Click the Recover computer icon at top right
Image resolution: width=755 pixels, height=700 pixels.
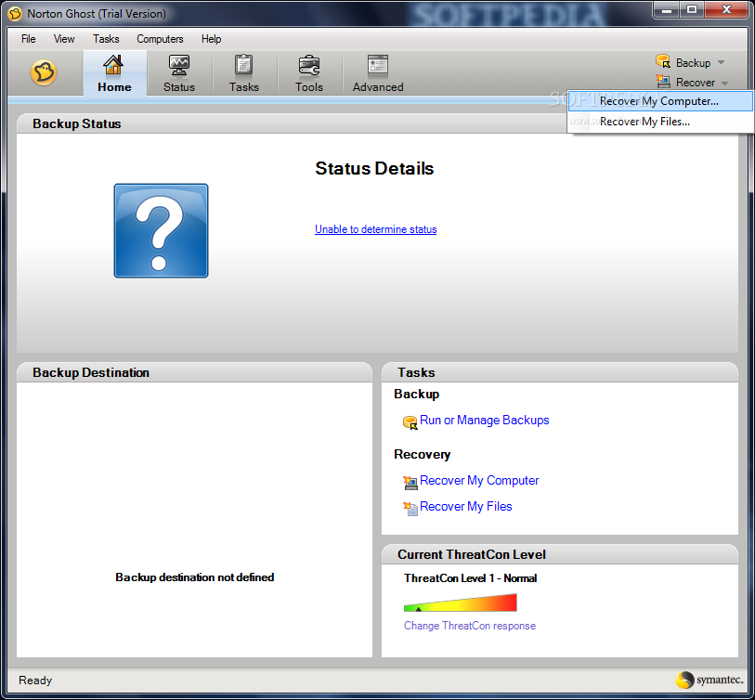coord(663,82)
